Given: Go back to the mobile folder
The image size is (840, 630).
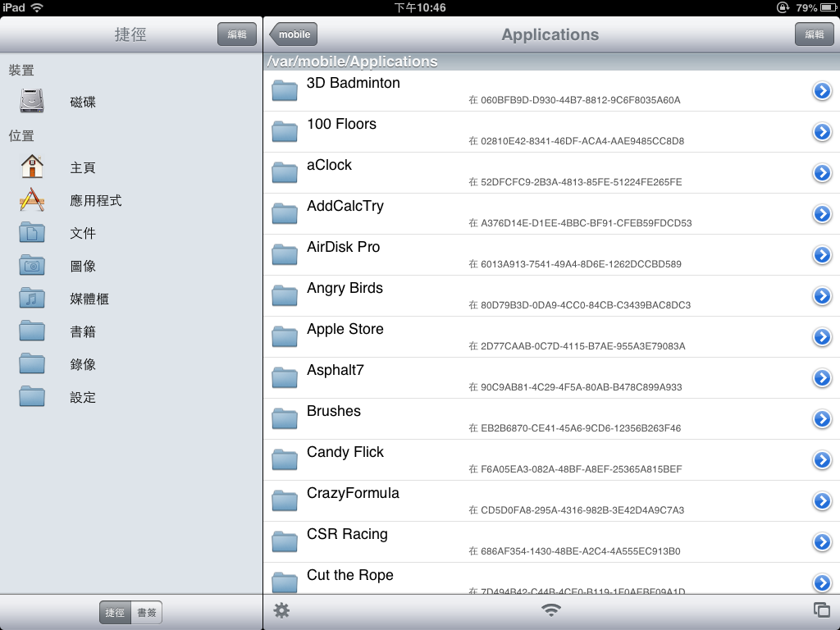Looking at the screenshot, I should tap(294, 34).
